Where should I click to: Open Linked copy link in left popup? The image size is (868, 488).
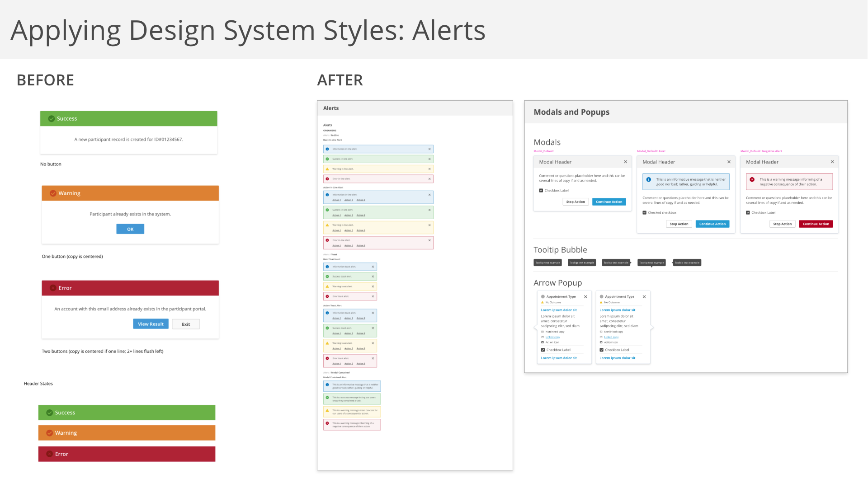[x=552, y=337]
